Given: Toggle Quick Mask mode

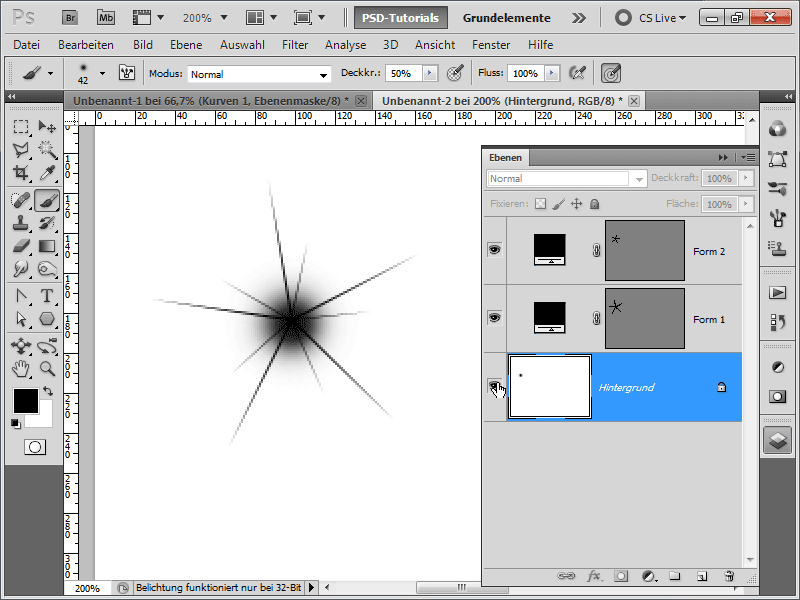Looking at the screenshot, I should pyautogui.click(x=35, y=447).
